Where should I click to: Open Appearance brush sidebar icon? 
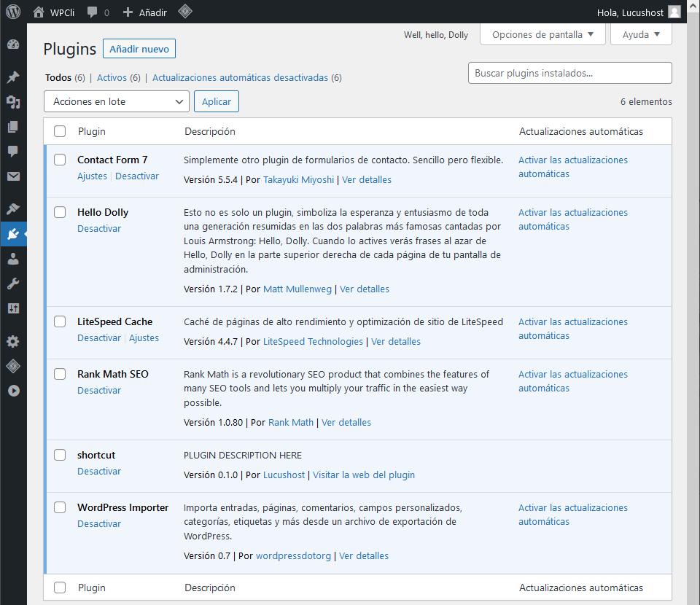point(13,208)
